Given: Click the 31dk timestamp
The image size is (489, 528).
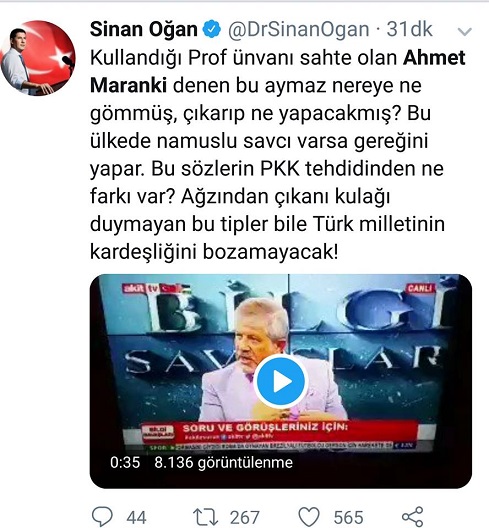Looking at the screenshot, I should (409, 29).
